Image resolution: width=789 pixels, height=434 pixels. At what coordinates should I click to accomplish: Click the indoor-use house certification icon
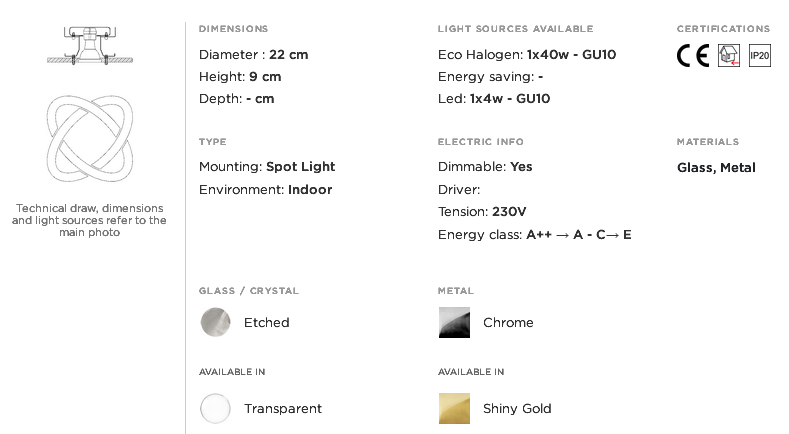[x=729, y=55]
